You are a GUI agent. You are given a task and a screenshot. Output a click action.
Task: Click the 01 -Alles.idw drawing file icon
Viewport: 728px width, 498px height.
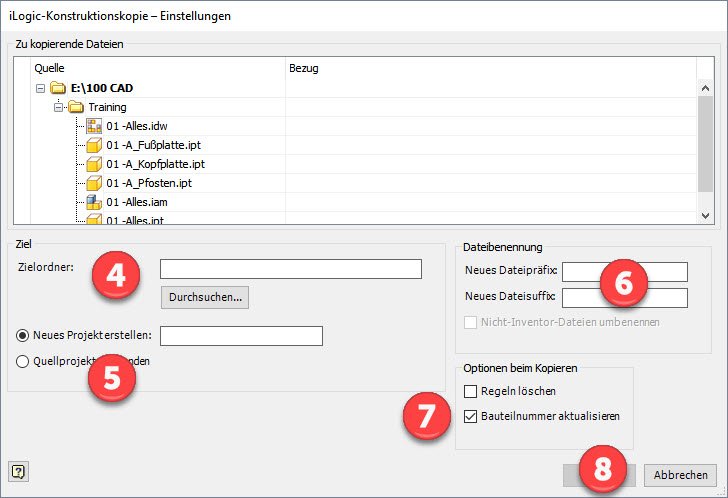coord(94,126)
